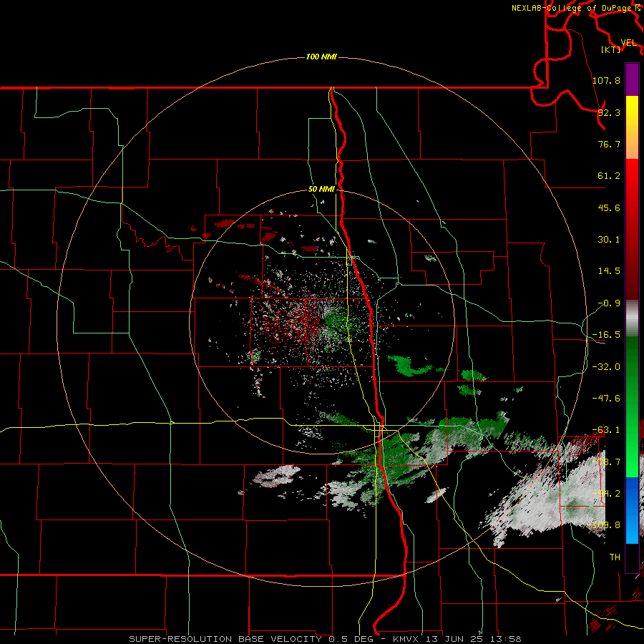This screenshot has width=644, height=644.
Task: Click the 30.1 velocity scale value
Action: tap(609, 240)
